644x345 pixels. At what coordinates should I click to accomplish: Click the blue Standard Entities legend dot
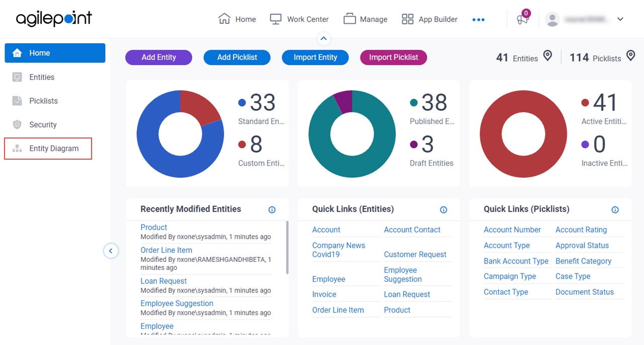click(x=242, y=103)
